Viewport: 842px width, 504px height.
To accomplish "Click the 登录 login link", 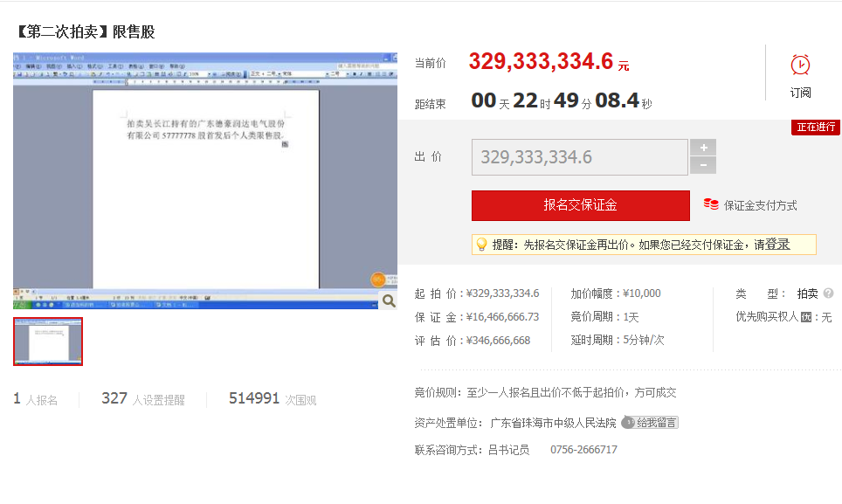I will pyautogui.click(x=777, y=245).
